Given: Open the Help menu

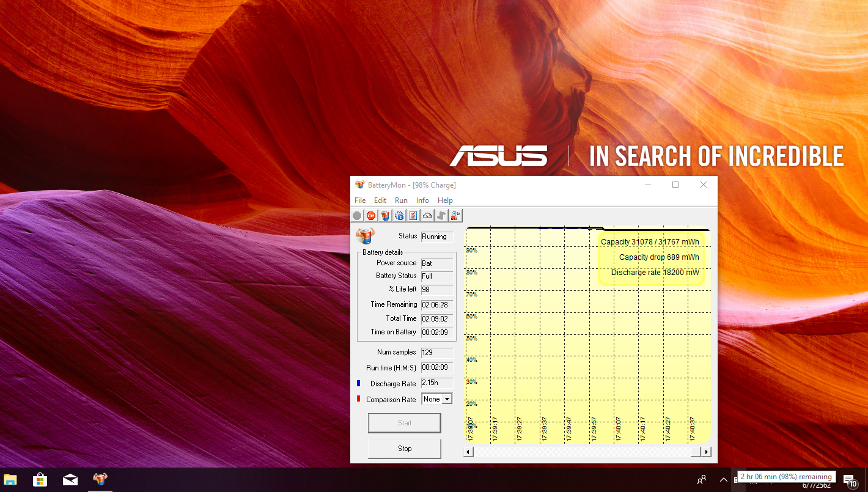Looking at the screenshot, I should [x=445, y=200].
